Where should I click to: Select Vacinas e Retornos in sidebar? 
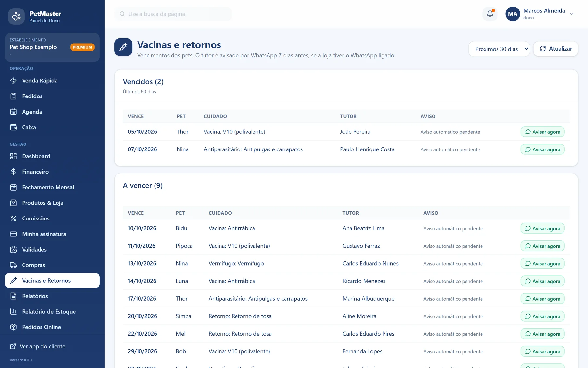click(52, 281)
